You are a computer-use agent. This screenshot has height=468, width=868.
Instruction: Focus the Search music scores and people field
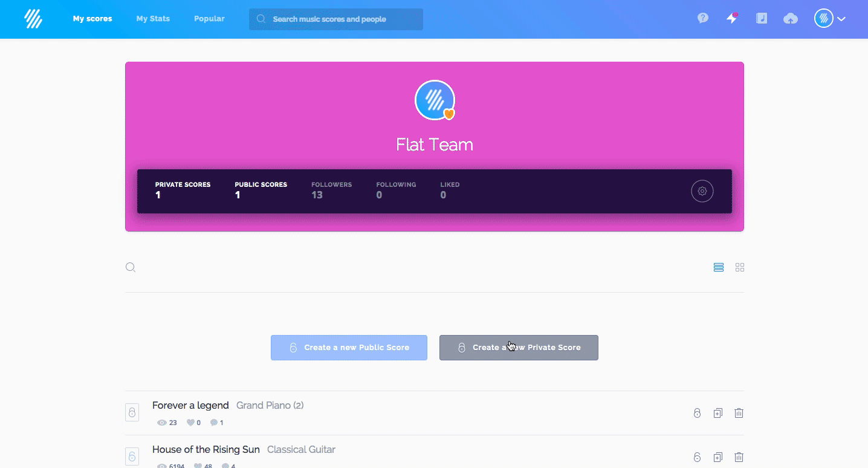(x=336, y=19)
